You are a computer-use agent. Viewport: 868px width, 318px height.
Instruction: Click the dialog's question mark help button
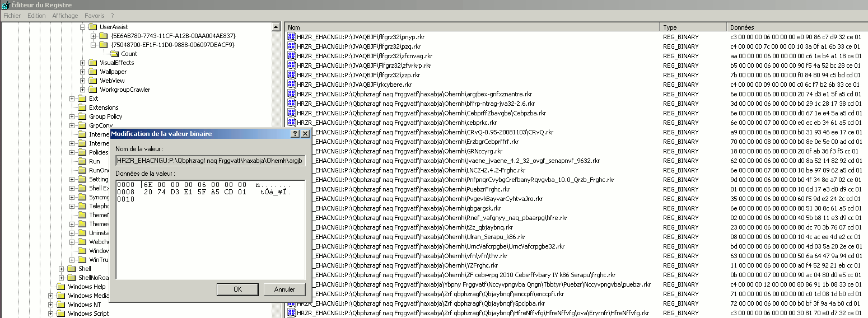295,134
